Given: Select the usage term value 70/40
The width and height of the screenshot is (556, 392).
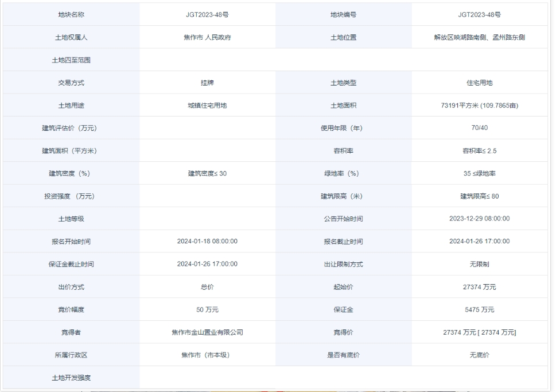Looking at the screenshot, I should coord(479,128).
